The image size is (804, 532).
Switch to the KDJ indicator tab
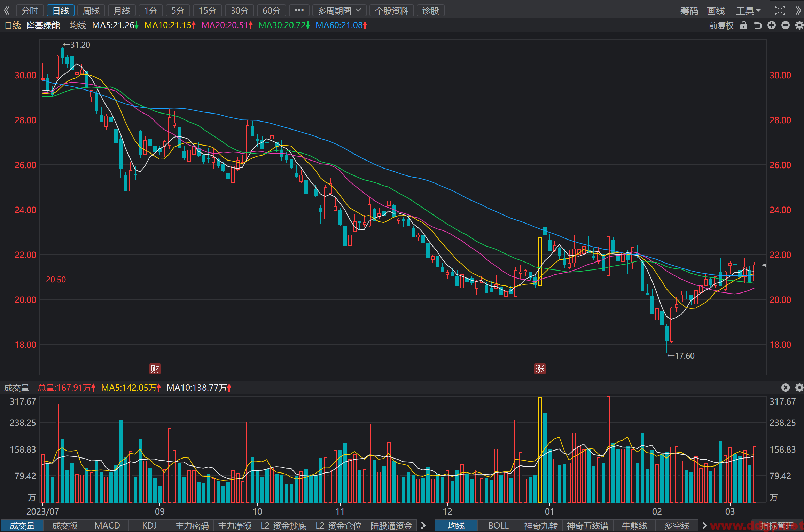click(150, 525)
